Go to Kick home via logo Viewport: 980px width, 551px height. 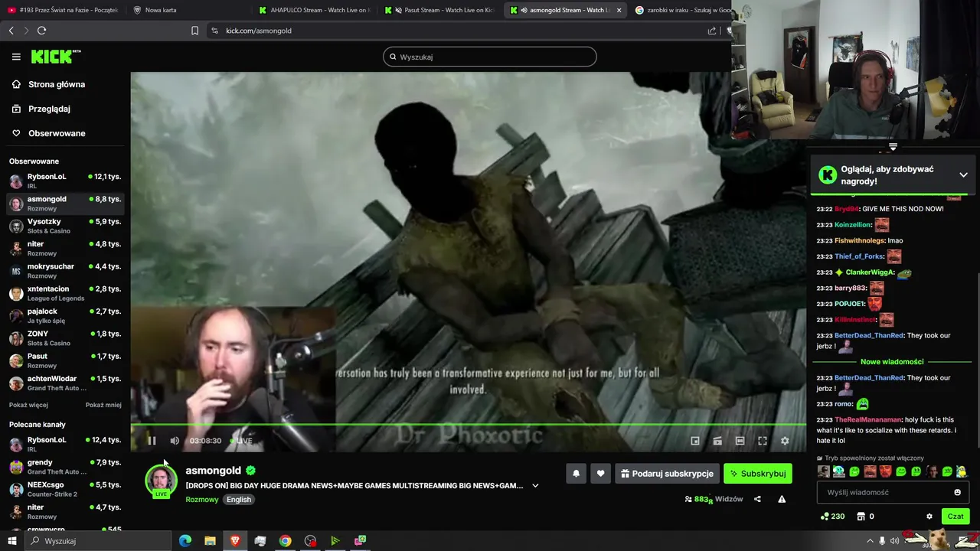coord(55,57)
